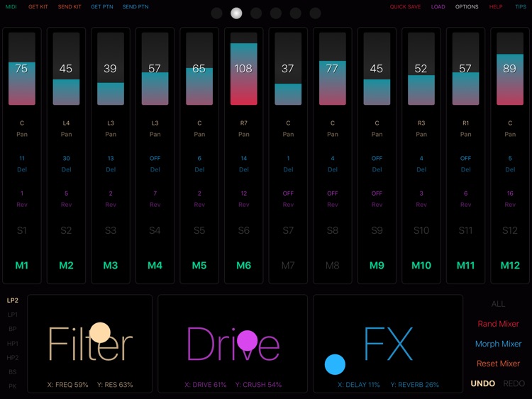Click track 7 reverb send OFF
This screenshot has height=399, width=532.
pos(288,193)
